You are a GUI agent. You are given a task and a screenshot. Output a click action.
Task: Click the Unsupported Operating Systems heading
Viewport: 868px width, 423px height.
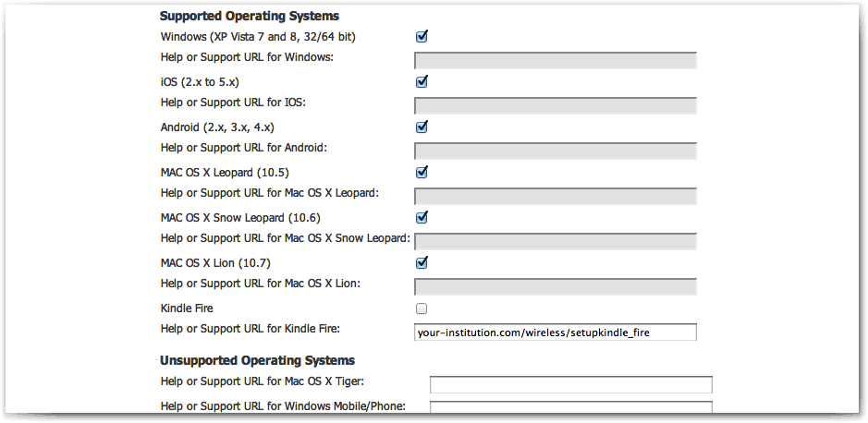[257, 361]
